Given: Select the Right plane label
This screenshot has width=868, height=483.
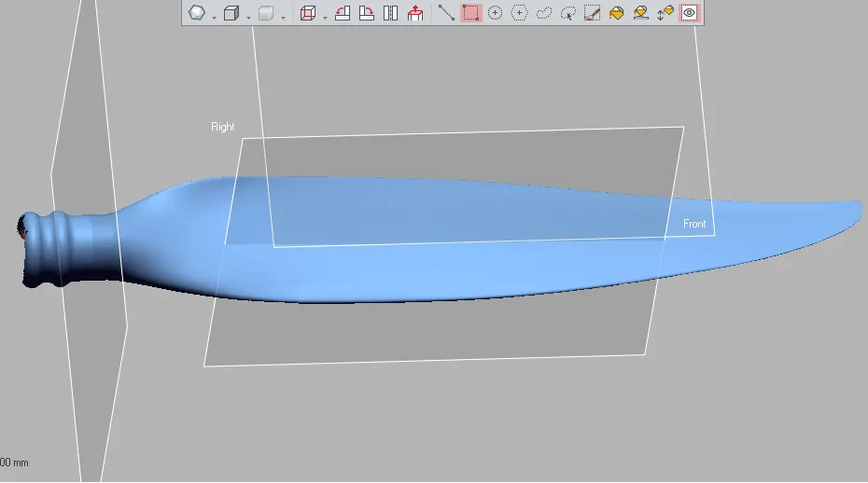Looking at the screenshot, I should tap(222, 127).
